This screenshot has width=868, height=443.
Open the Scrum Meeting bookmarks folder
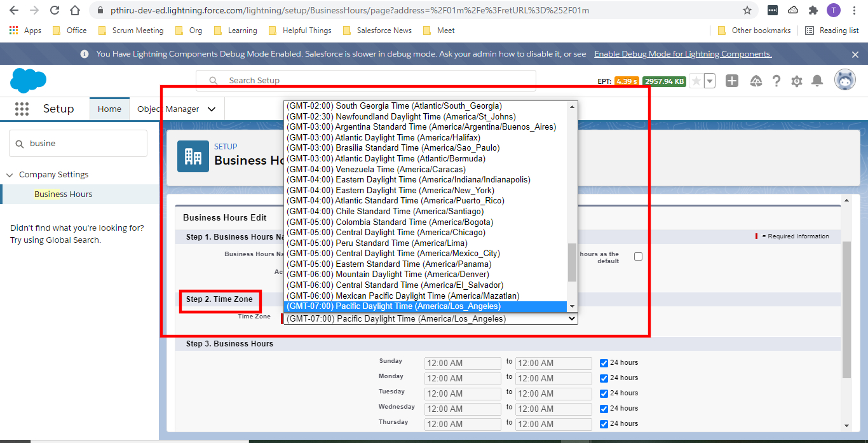click(x=131, y=30)
